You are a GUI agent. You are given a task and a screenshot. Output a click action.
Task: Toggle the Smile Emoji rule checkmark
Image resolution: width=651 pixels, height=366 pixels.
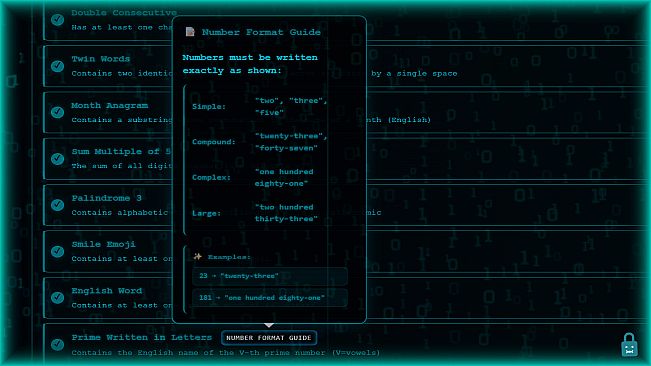[58, 251]
